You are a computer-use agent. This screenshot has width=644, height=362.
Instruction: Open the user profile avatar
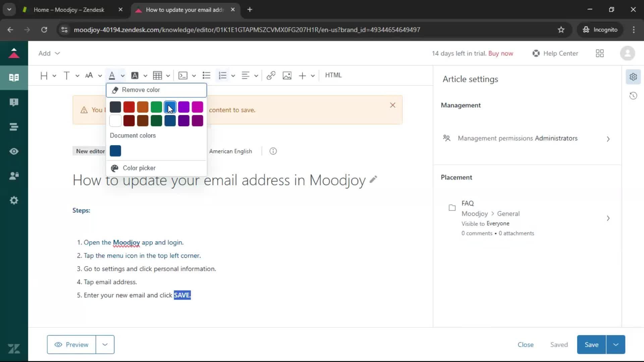tap(627, 53)
